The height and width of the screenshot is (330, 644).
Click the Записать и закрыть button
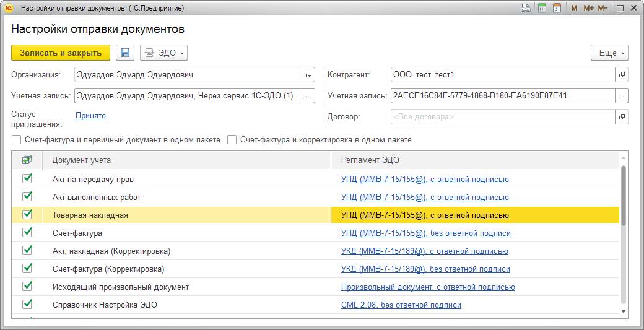(x=61, y=53)
